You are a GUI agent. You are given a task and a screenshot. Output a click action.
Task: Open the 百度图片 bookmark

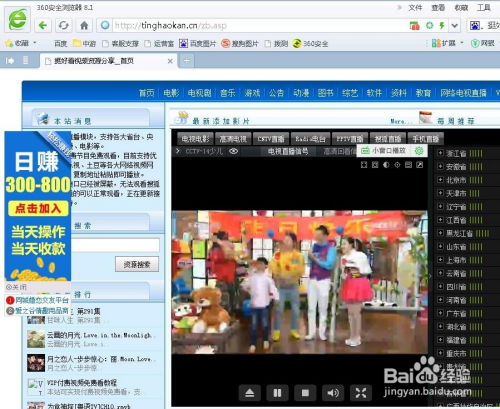198,43
